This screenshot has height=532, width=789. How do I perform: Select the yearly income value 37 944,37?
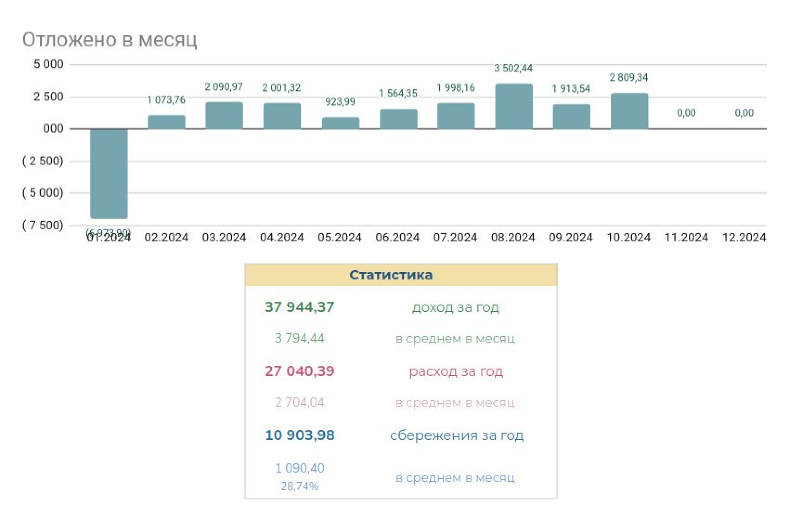(x=299, y=307)
